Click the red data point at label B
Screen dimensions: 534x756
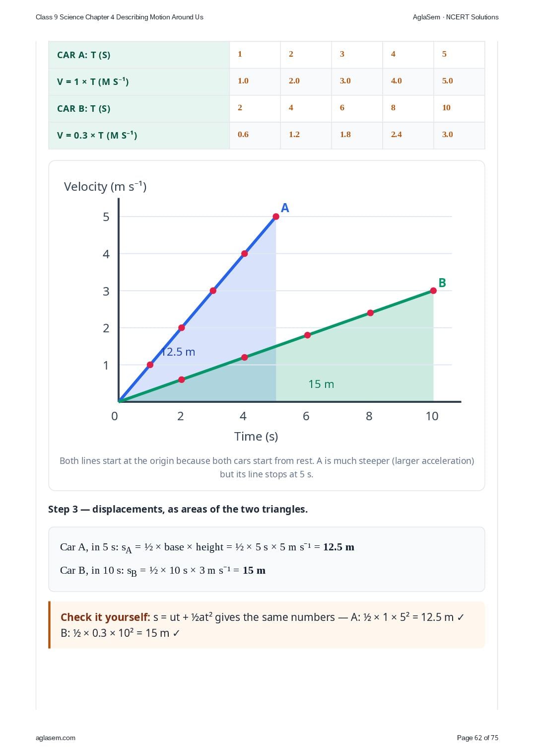433,291
